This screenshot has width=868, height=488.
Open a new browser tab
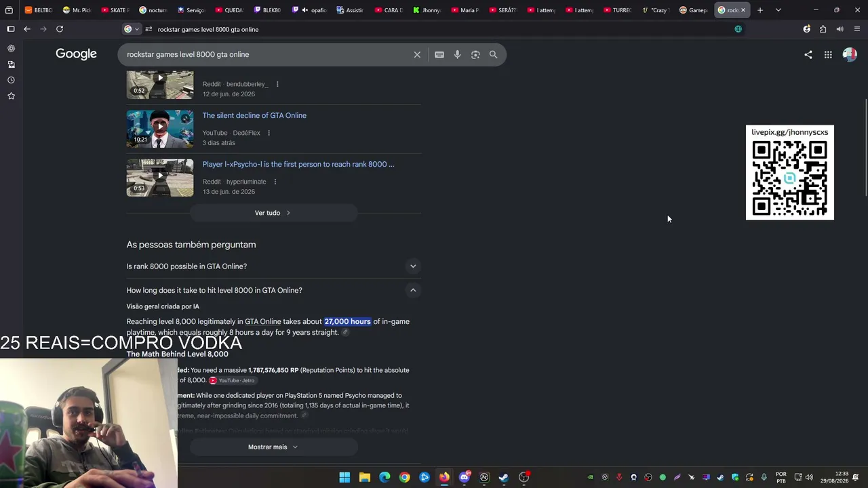760,10
